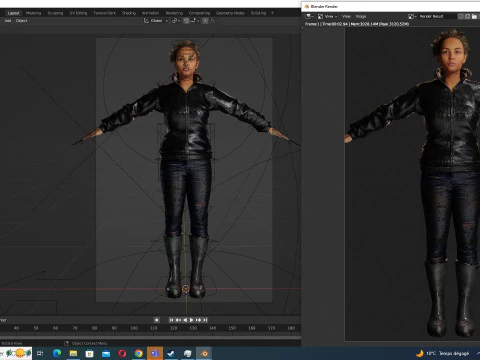Open the Animation workspace tab
Image resolution: width=480 pixels, height=360 pixels.
coord(150,13)
